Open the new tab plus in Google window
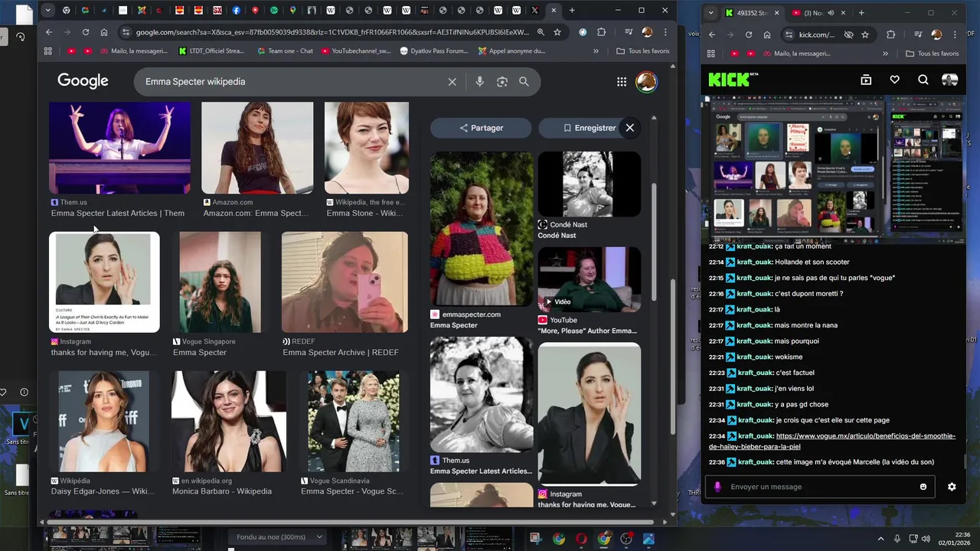 [x=572, y=11]
